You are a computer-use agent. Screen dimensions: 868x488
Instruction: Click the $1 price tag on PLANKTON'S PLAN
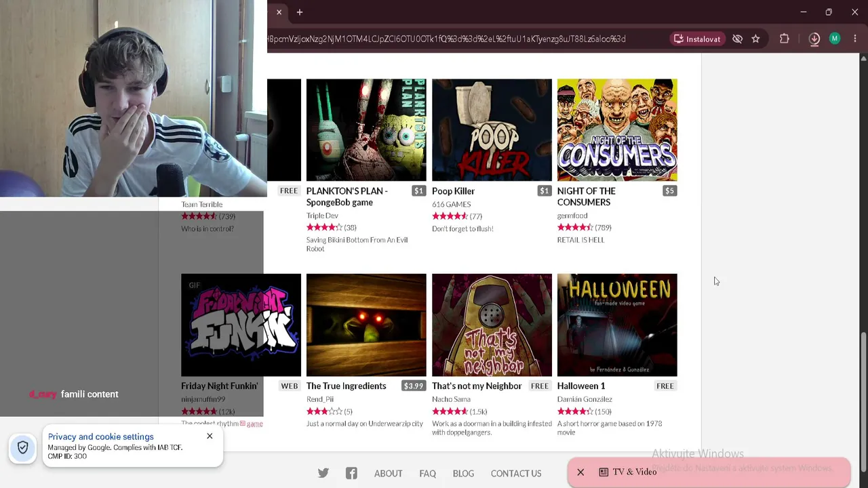click(x=418, y=191)
